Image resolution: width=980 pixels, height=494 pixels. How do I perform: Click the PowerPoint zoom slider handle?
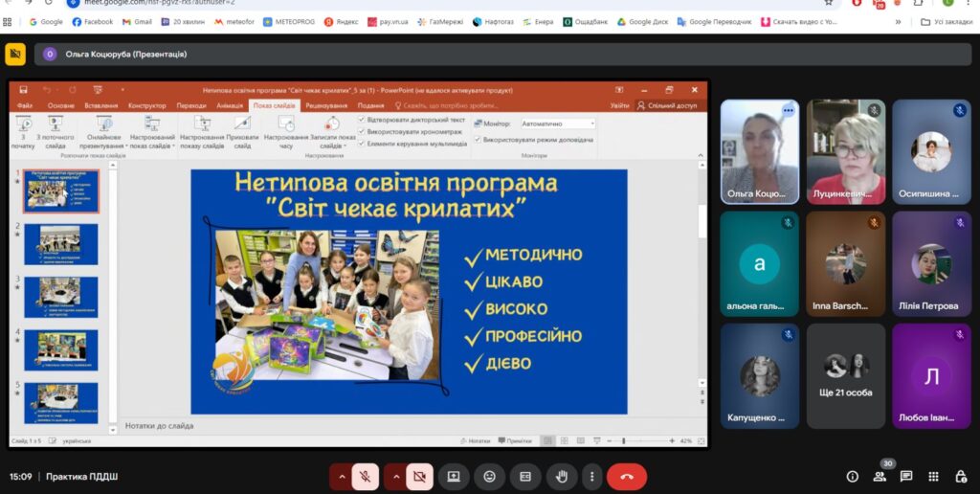623,440
